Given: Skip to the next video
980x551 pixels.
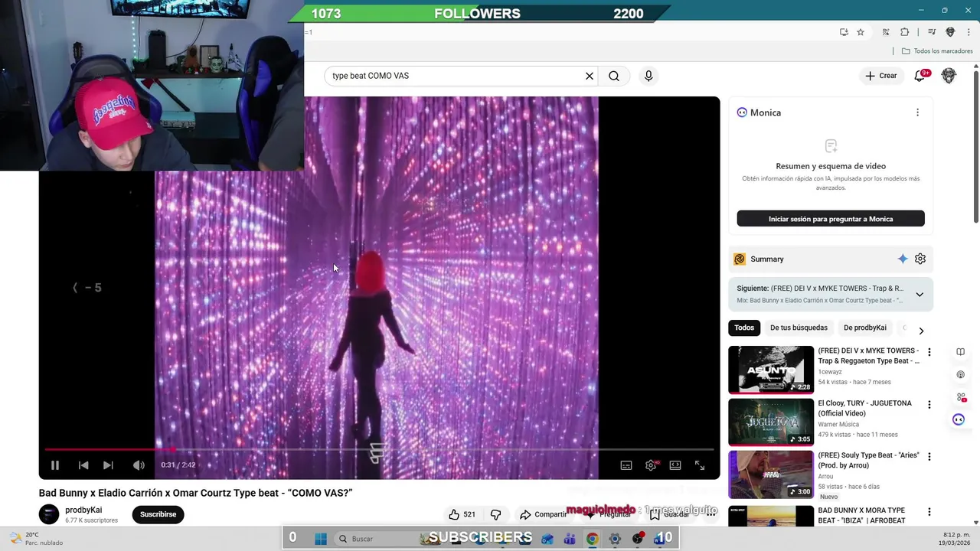Looking at the screenshot, I should click(x=108, y=465).
